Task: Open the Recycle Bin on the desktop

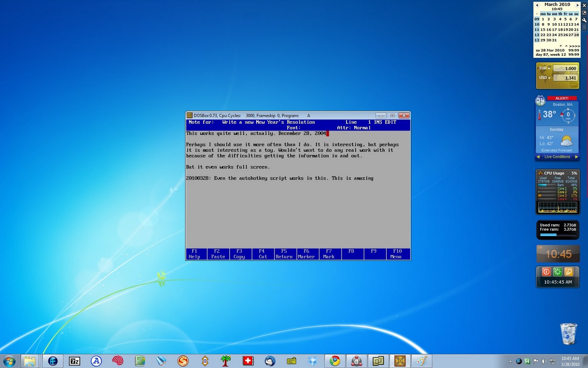Action: [x=569, y=334]
